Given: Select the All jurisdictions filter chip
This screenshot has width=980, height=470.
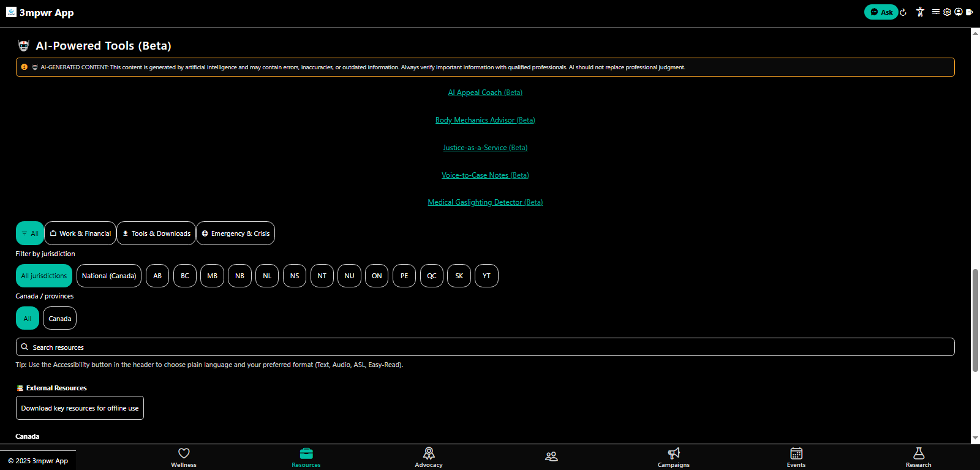Looking at the screenshot, I should pyautogui.click(x=44, y=276).
